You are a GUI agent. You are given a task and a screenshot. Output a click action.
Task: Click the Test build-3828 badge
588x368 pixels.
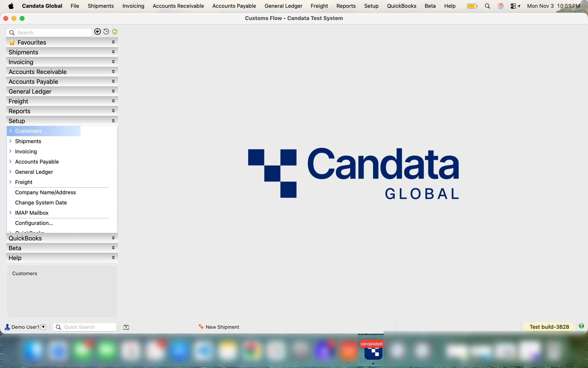[549, 327]
